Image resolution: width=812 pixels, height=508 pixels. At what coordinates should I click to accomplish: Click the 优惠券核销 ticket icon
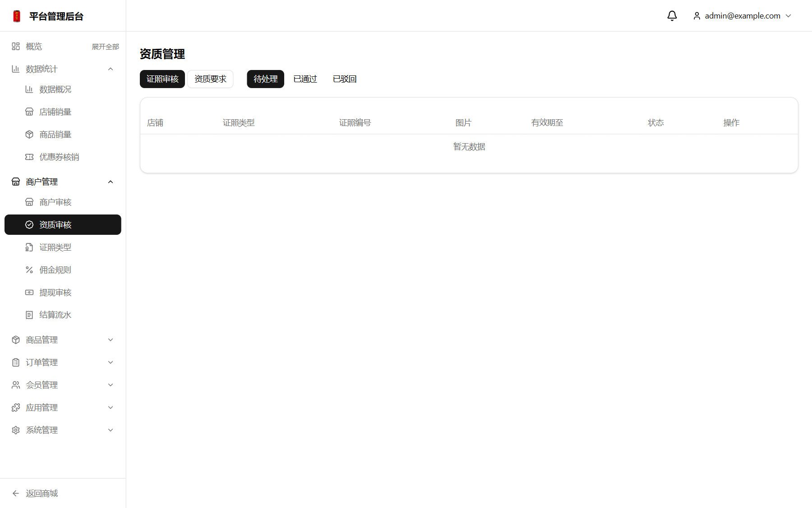click(29, 157)
